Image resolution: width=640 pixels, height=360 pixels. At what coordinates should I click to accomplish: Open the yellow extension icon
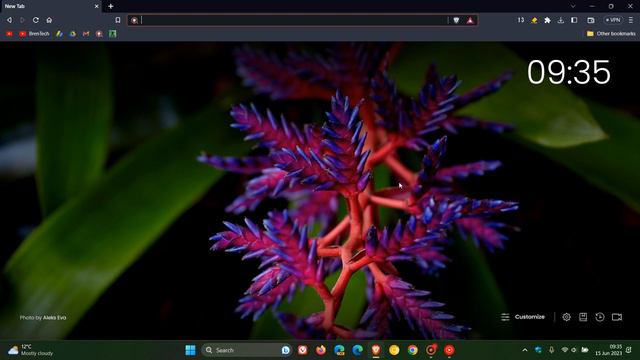click(534, 20)
